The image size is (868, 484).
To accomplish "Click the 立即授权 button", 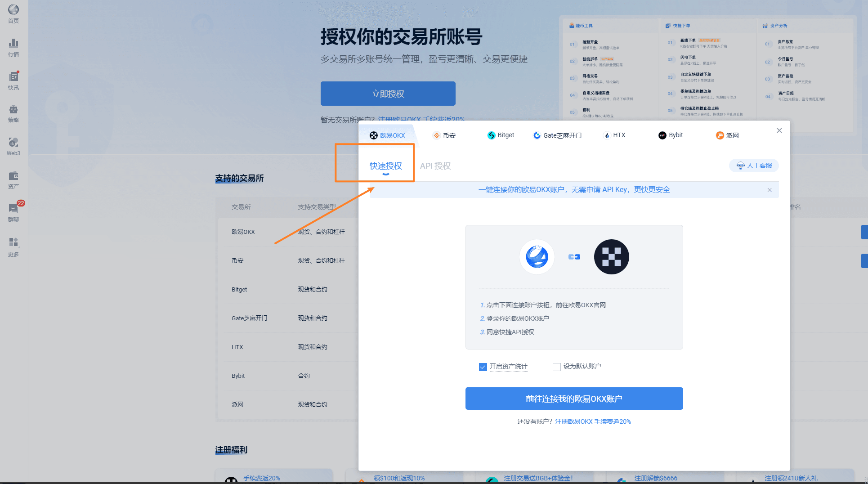I will (388, 94).
